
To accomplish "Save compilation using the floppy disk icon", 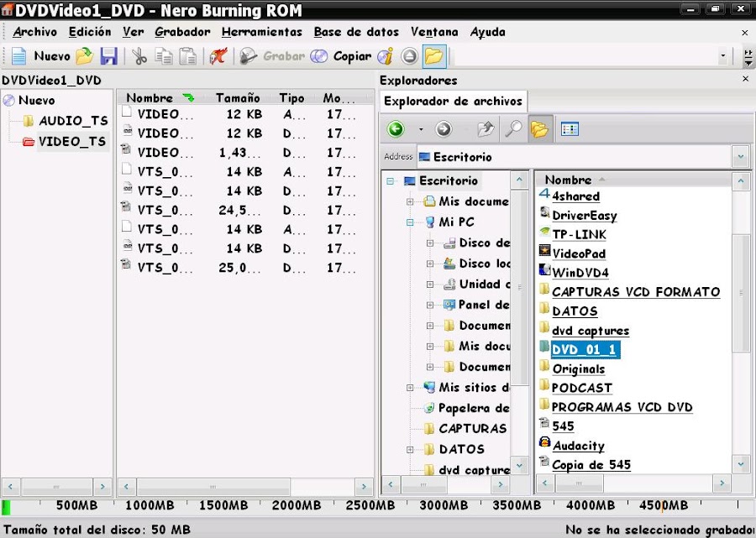I will tap(109, 56).
